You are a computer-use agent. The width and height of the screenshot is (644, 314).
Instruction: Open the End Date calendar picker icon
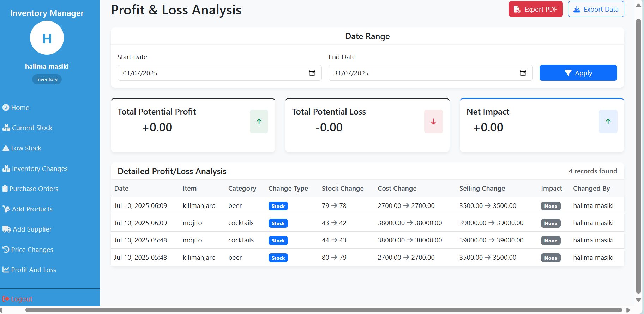523,73
